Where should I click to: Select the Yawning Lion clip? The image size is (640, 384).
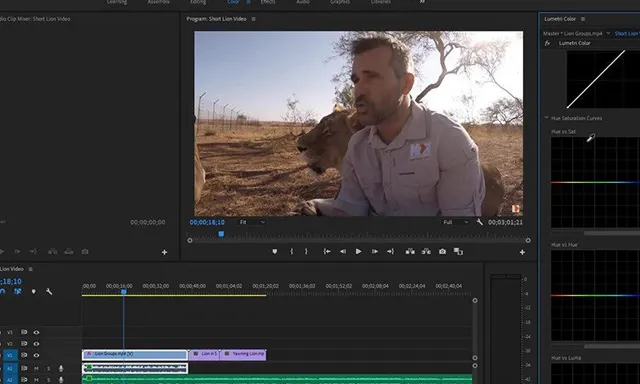[x=243, y=355]
